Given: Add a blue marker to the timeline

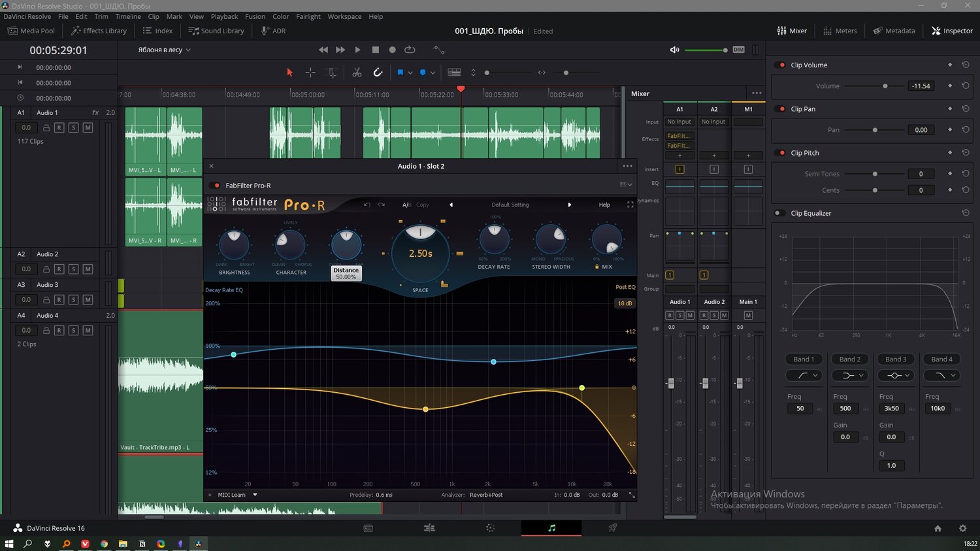Looking at the screenshot, I should click(423, 73).
